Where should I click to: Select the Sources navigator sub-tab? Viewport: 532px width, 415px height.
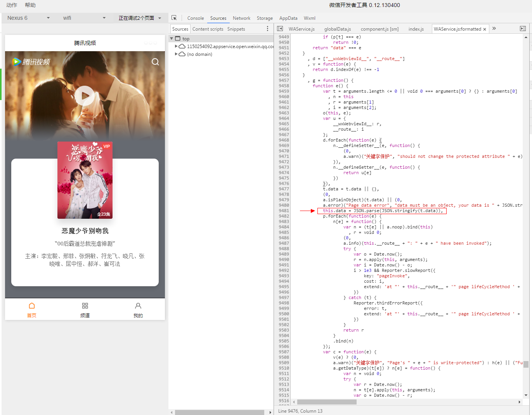click(180, 29)
